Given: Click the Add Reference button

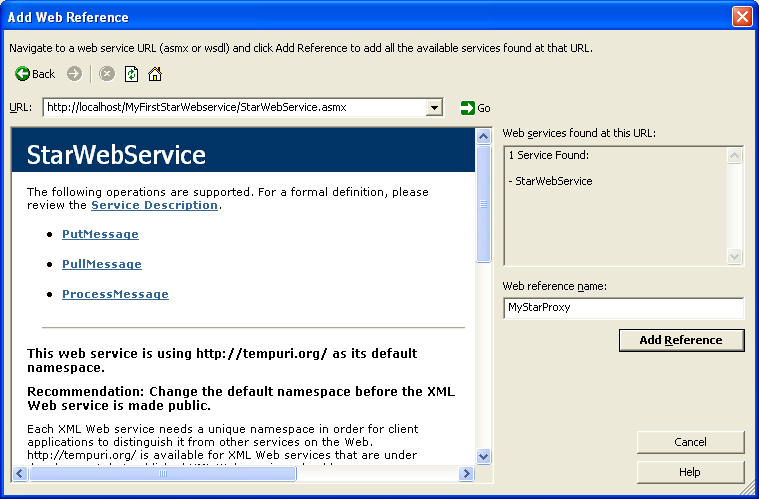Looking at the screenshot, I should [681, 340].
